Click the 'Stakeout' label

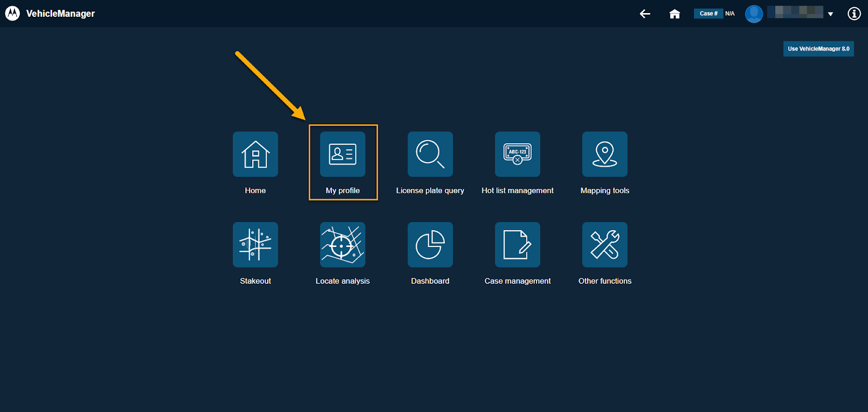[x=256, y=281]
